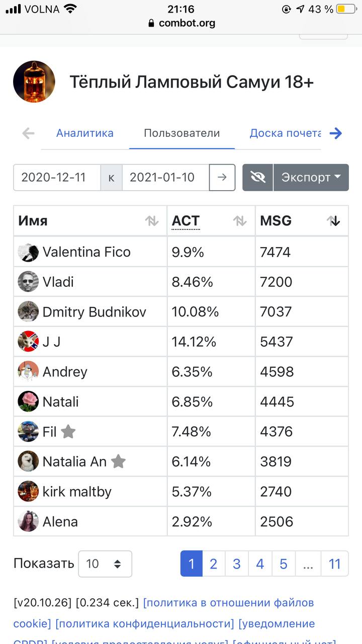This screenshot has height=644, width=362.
Task: Go to page 2 of the user list
Action: point(213,563)
